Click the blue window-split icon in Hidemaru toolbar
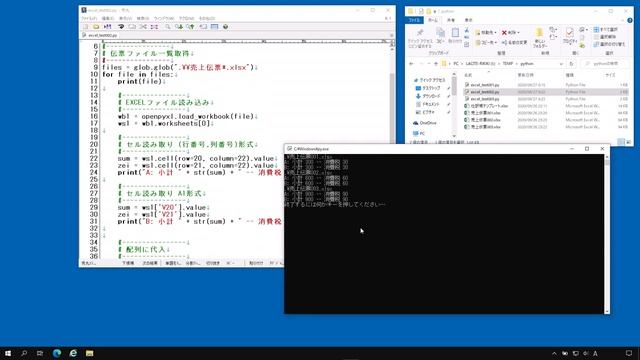This screenshot has height=360, width=640. [x=214, y=27]
